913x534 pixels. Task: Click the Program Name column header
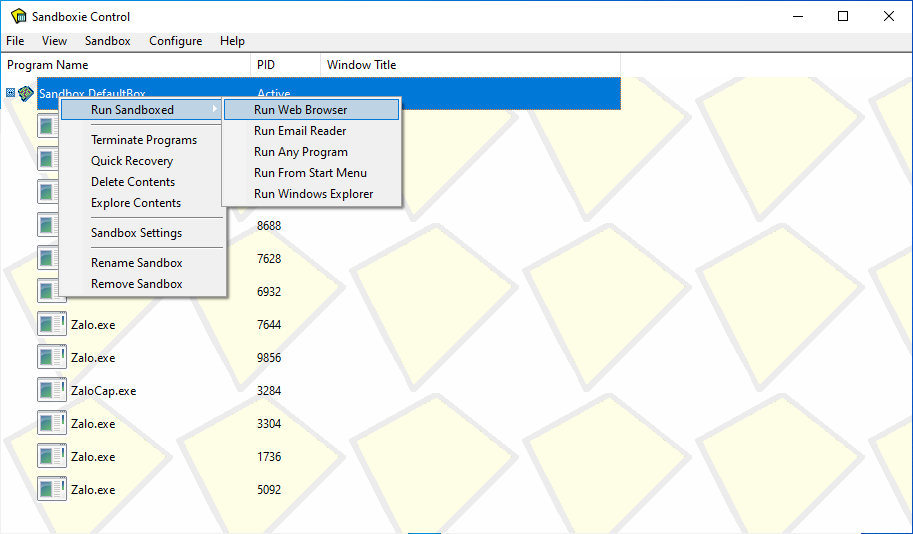(x=48, y=65)
